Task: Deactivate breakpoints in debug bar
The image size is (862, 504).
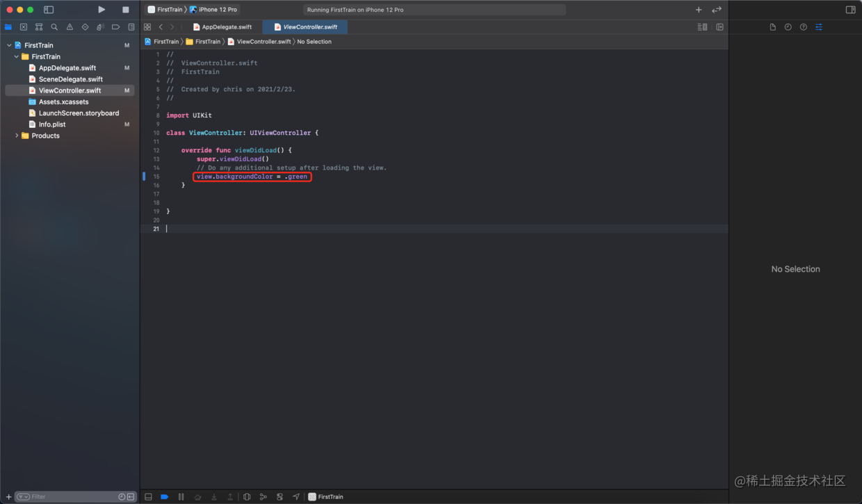Action: pos(165,497)
